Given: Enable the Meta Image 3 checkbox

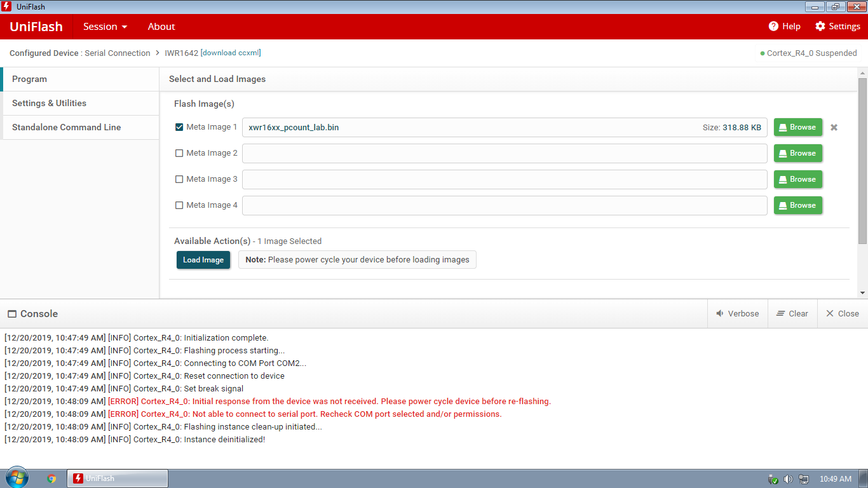Looking at the screenshot, I should (179, 179).
